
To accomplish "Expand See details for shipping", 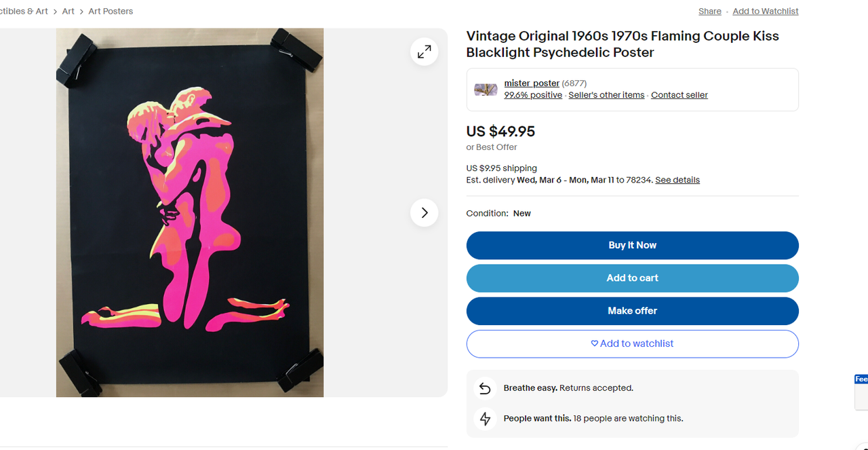I will (677, 180).
